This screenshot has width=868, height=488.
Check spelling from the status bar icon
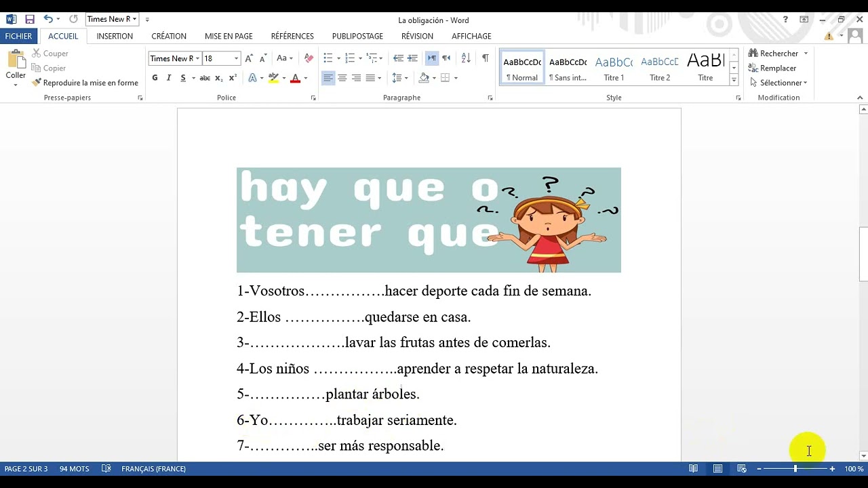pyautogui.click(x=106, y=468)
